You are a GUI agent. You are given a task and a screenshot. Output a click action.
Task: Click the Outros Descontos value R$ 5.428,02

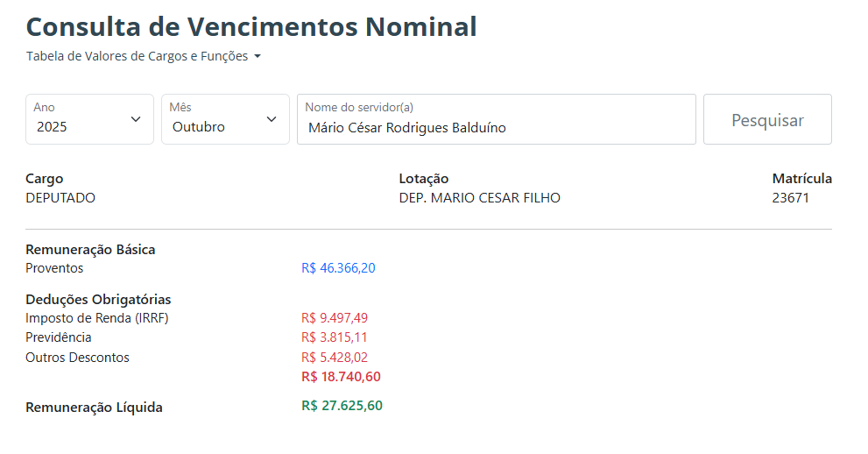pos(335,358)
